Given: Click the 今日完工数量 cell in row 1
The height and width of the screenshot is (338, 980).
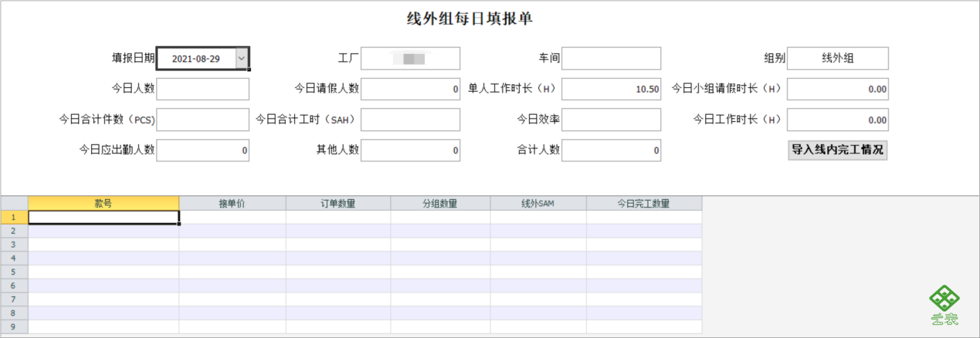Looking at the screenshot, I should [x=644, y=218].
